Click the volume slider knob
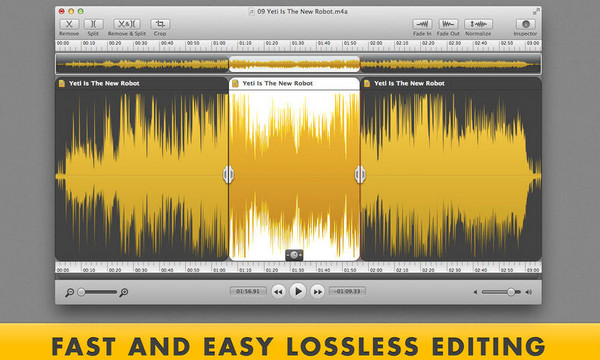The image size is (600, 360). pyautogui.click(x=511, y=292)
